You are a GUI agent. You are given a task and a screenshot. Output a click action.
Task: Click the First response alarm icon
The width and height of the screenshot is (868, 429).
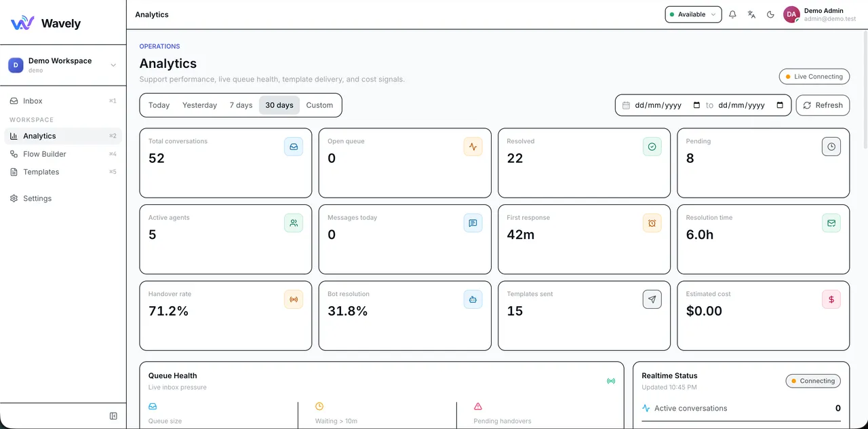pyautogui.click(x=652, y=223)
